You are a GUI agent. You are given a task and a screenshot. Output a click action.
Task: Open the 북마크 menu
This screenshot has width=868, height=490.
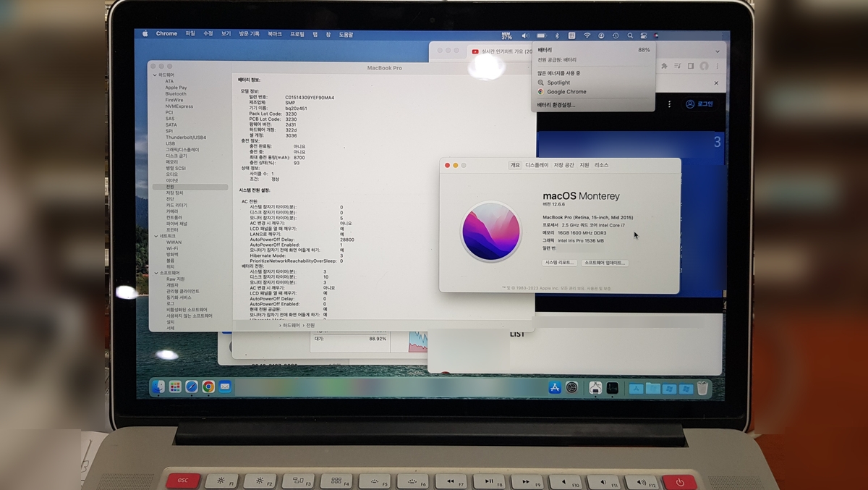pyautogui.click(x=275, y=34)
